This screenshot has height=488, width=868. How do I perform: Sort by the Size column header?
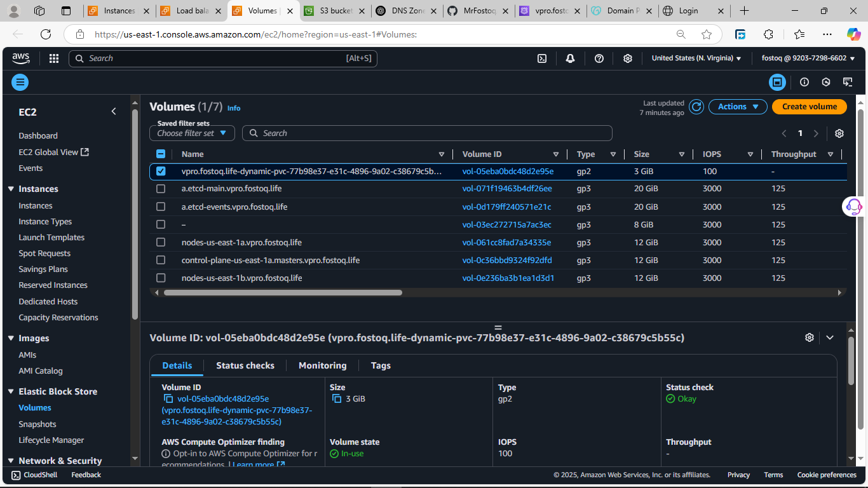coord(642,154)
